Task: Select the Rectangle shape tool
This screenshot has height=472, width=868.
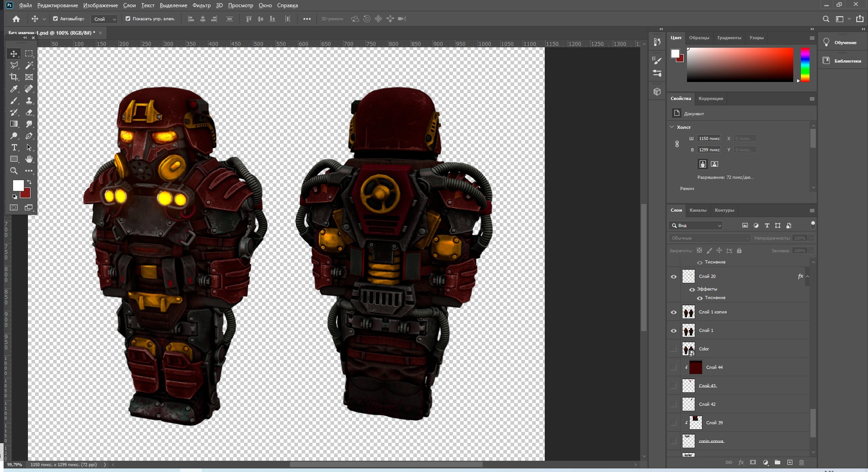Action: click(14, 159)
